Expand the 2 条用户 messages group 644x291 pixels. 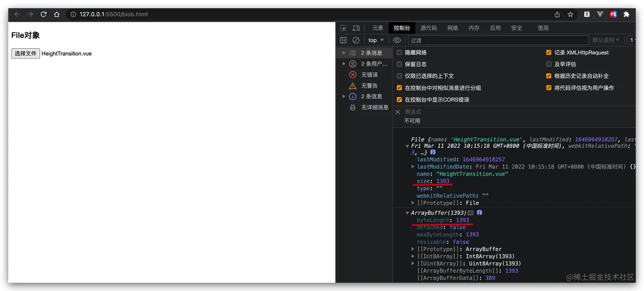[x=344, y=64]
